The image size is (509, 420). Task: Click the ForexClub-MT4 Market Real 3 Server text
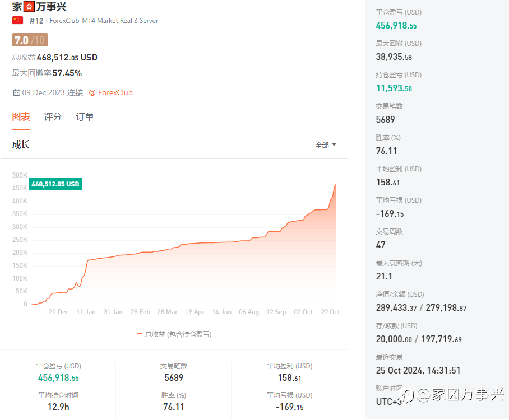104,21
